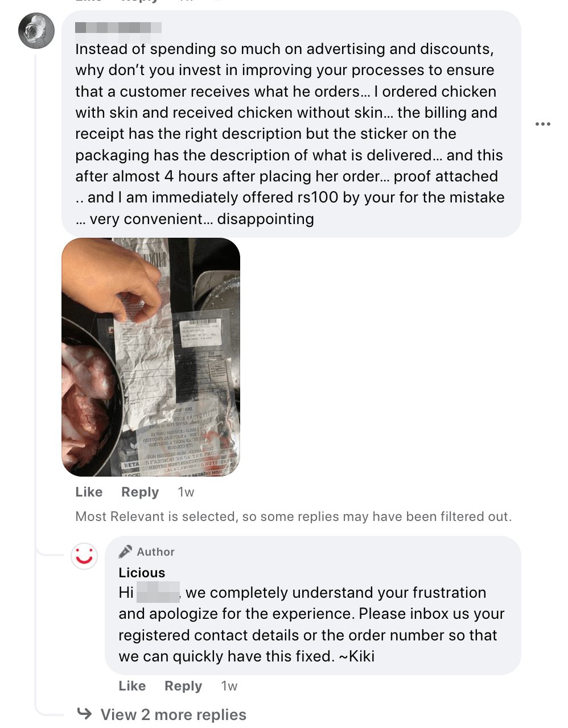The height and width of the screenshot is (728, 568).
Task: Open the attached chicken packaging photo
Action: [151, 357]
